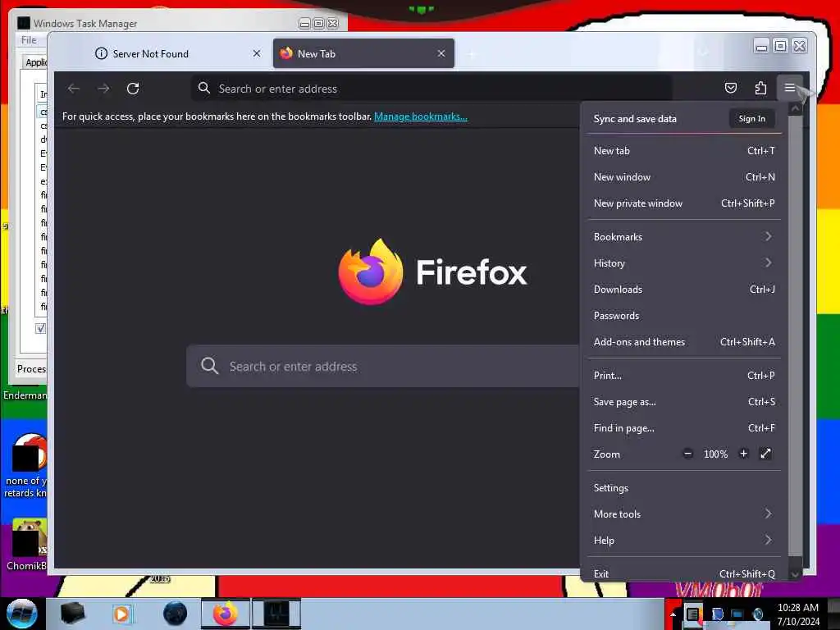This screenshot has width=840, height=630.
Task: Click the Task Manager taskbar icon
Action: click(x=276, y=614)
